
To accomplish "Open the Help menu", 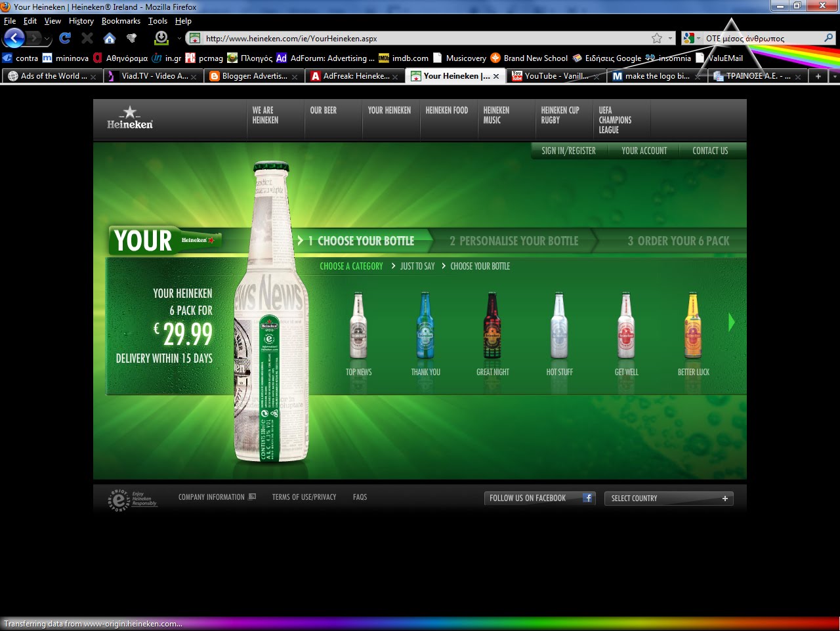I will 183,21.
